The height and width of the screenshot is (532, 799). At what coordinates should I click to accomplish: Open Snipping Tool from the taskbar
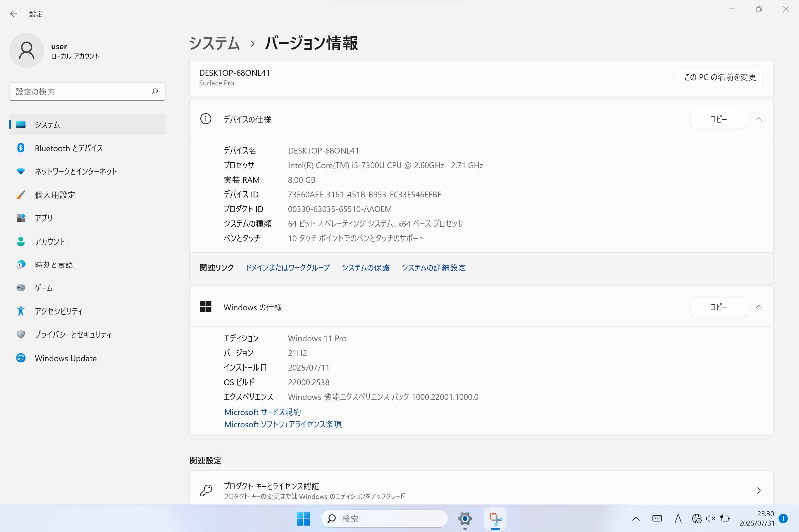(x=495, y=519)
